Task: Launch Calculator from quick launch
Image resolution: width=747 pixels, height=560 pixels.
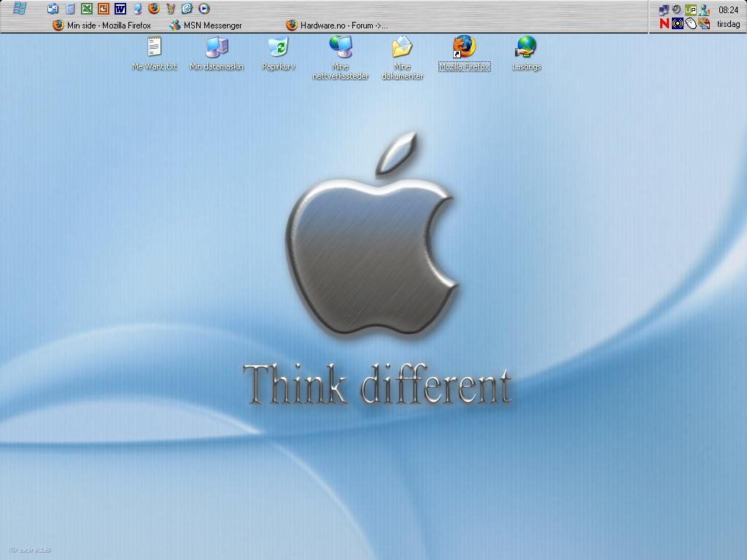Action: tap(70, 9)
